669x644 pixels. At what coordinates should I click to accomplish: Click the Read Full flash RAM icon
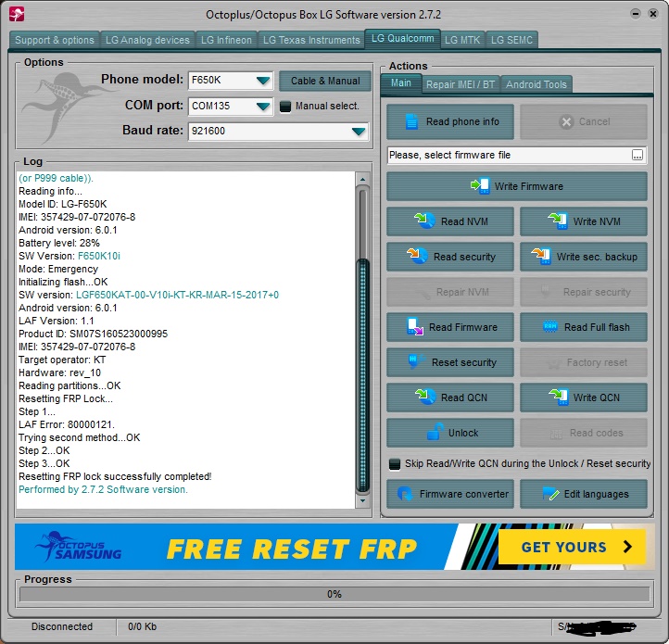point(550,327)
